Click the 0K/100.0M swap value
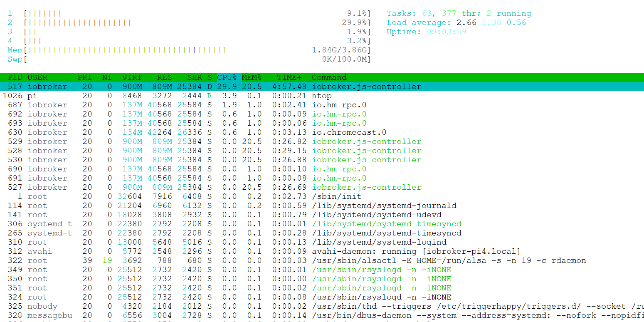The height and width of the screenshot is (322, 644). pyautogui.click(x=344, y=59)
